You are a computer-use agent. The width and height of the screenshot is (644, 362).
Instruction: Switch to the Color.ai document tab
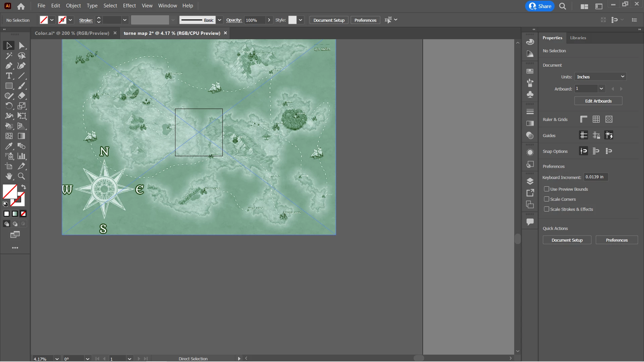tap(72, 33)
